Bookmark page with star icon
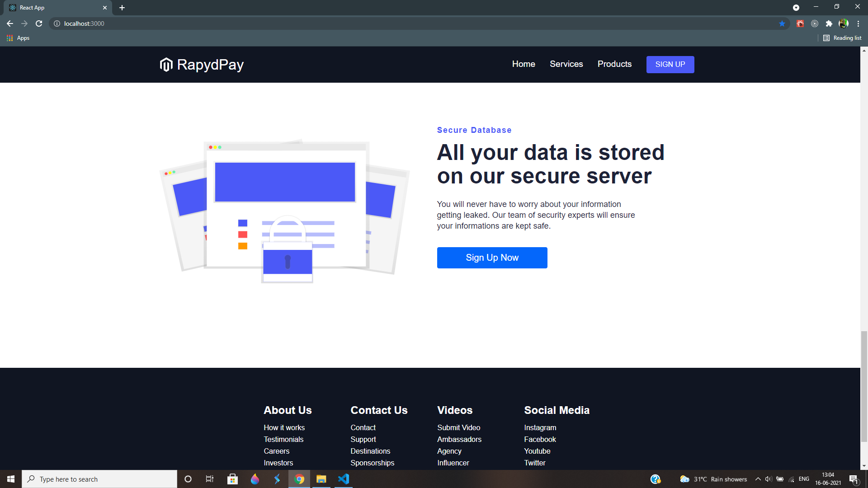The width and height of the screenshot is (868, 488). [782, 23]
